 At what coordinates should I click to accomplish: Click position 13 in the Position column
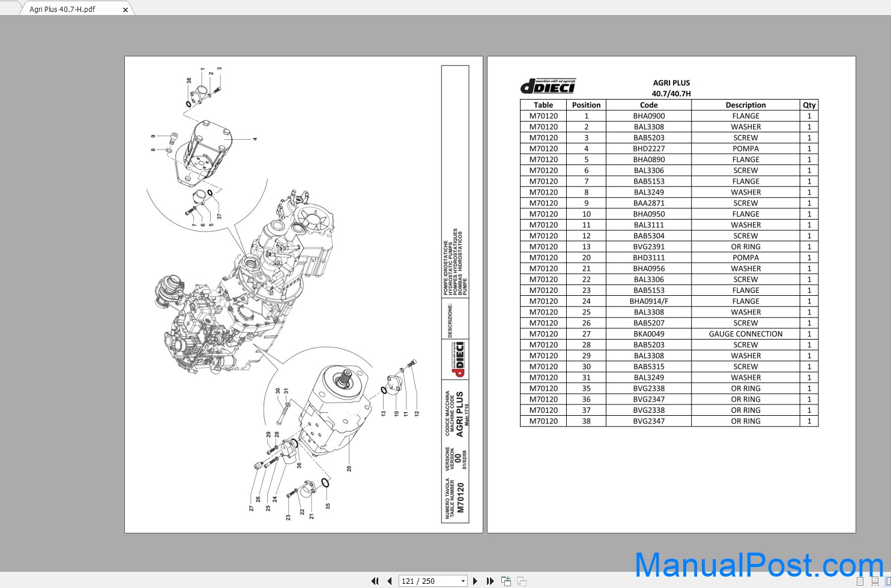(x=586, y=247)
